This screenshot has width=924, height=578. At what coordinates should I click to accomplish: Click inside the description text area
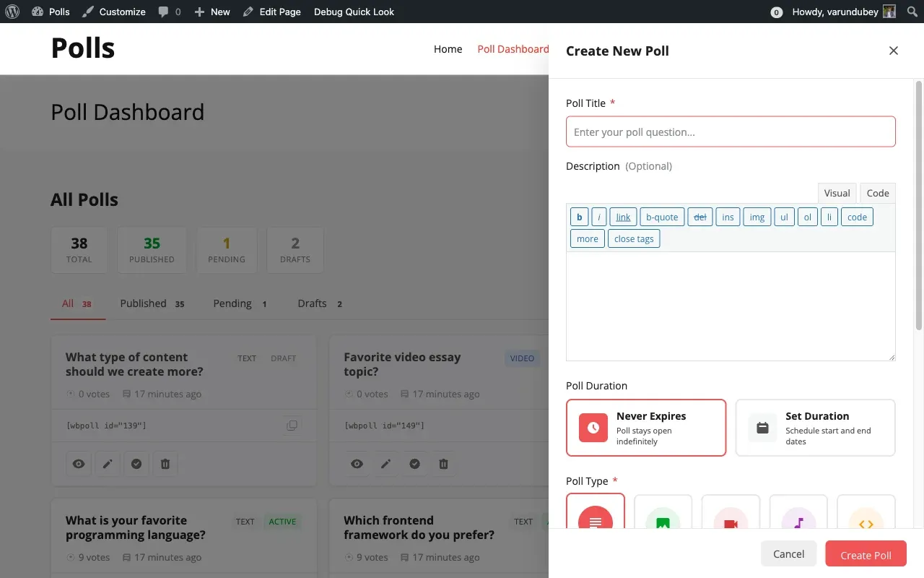731,306
